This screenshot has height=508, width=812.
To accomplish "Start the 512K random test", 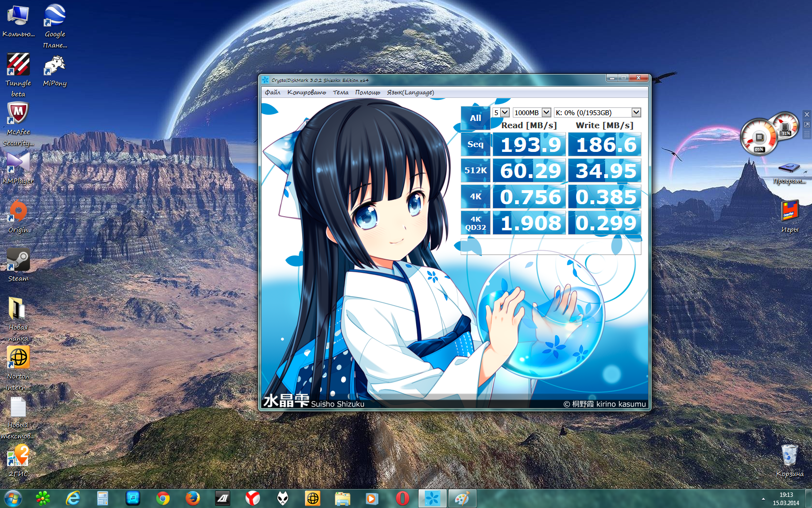I will pos(476,170).
